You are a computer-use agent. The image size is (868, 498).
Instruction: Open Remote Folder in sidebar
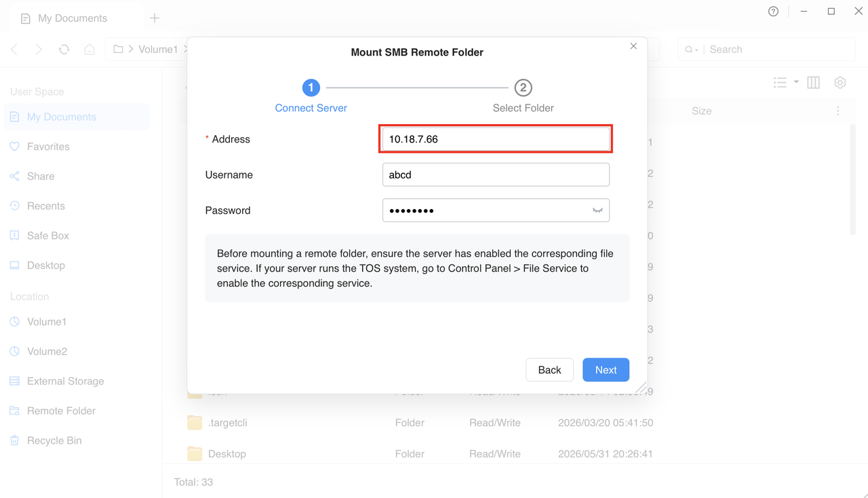pos(77,410)
